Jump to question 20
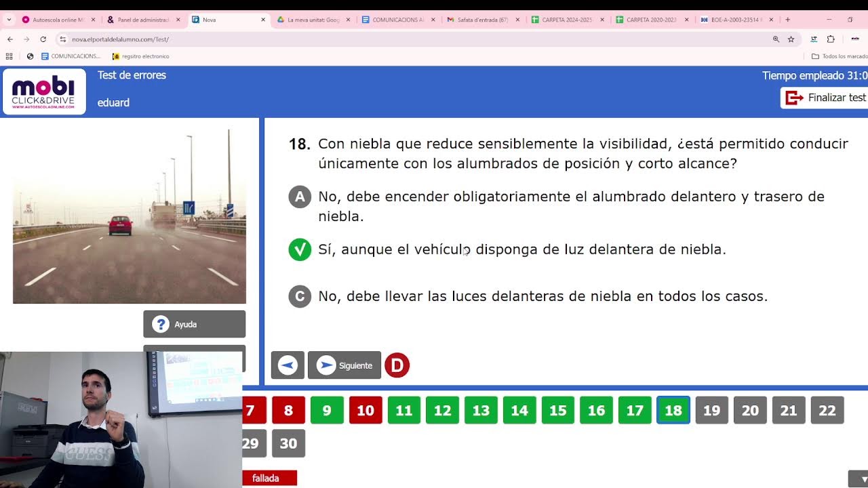868x488 pixels. pos(750,410)
